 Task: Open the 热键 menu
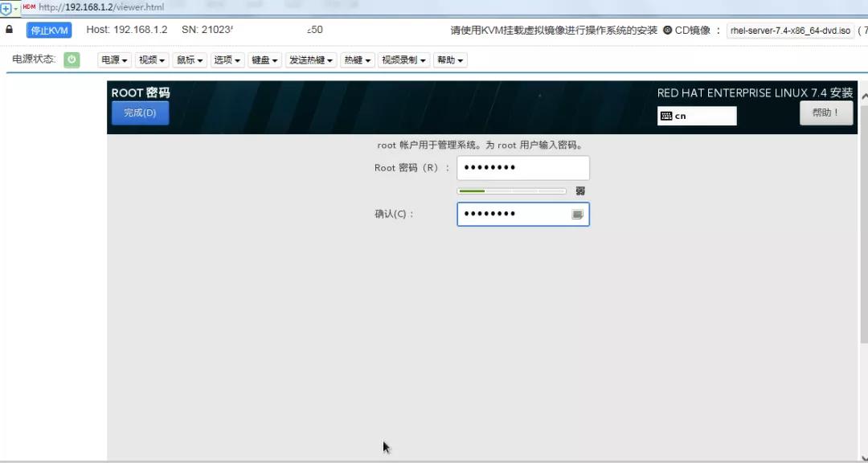click(356, 59)
